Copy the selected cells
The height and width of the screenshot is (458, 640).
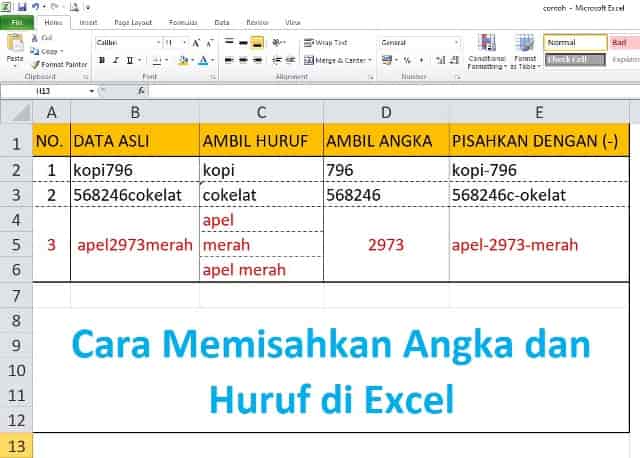tap(44, 51)
